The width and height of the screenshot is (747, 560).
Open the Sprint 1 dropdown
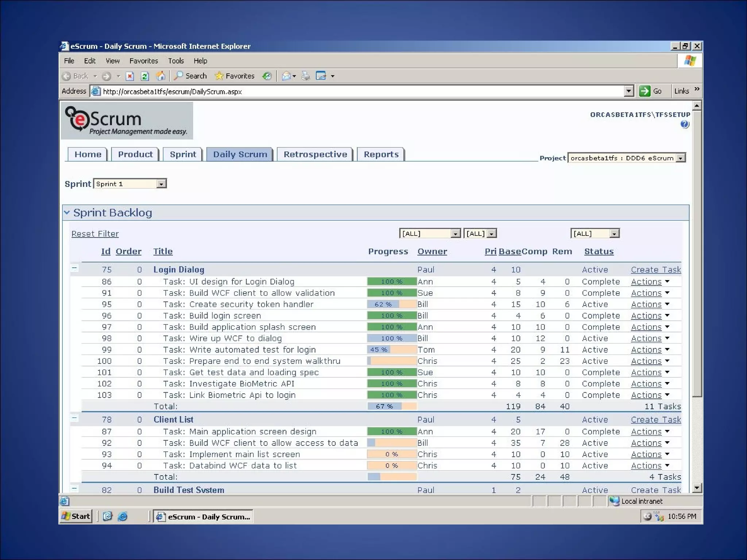pyautogui.click(x=161, y=184)
